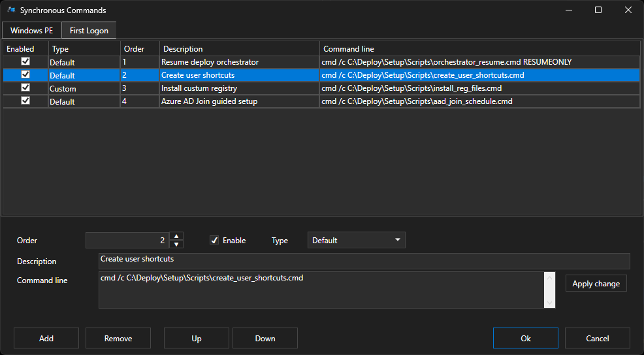Click order number 4 cell
Screen dimensions: 644x355
coord(140,101)
